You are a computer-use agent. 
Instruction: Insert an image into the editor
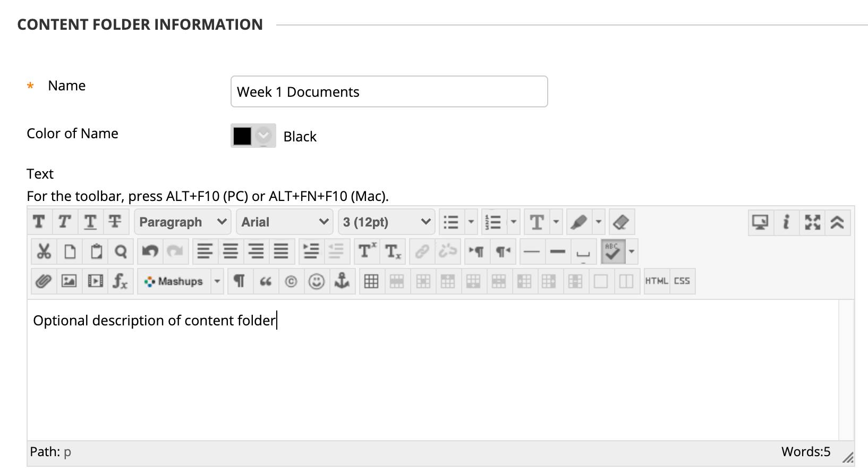[x=69, y=281]
